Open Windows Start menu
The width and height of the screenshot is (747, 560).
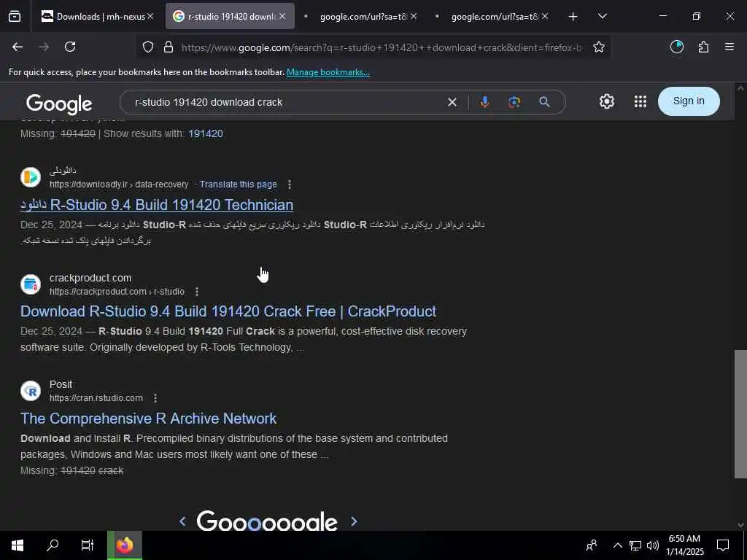18,545
